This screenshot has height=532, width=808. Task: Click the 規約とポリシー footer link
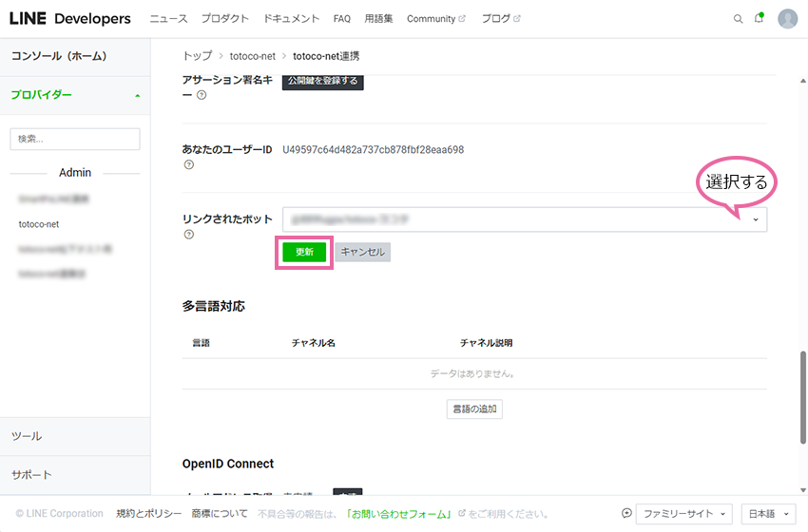(149, 513)
